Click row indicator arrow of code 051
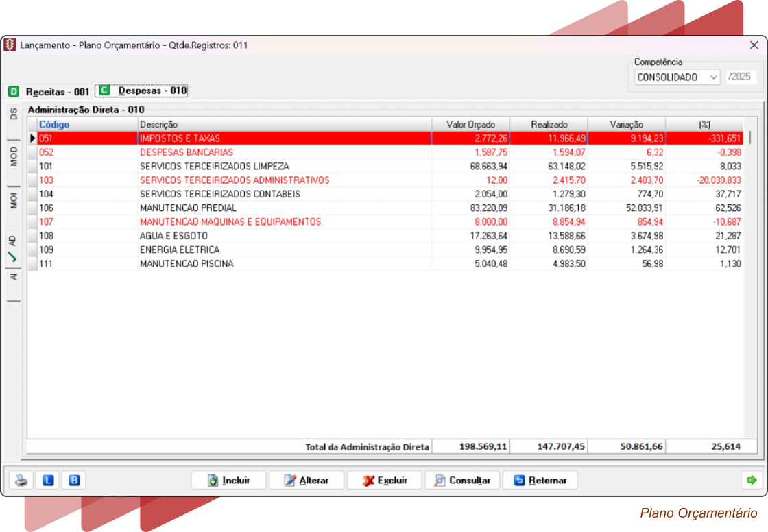This screenshot has height=532, width=768. click(x=32, y=138)
